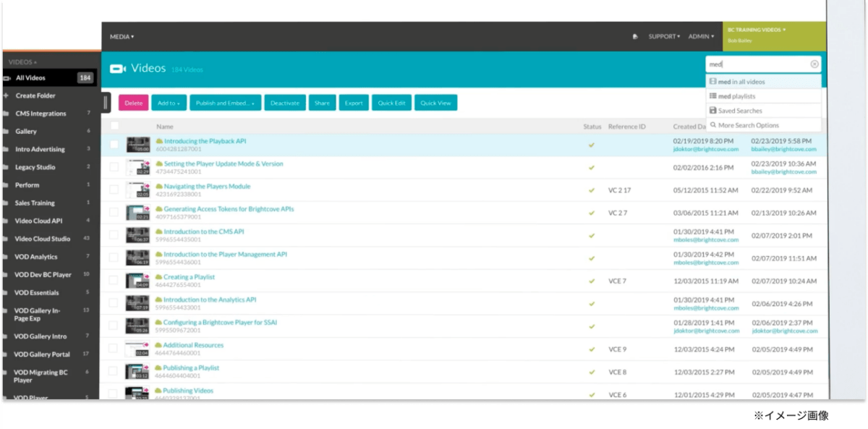
Task: Click the Saved Searches disk icon
Action: click(713, 111)
